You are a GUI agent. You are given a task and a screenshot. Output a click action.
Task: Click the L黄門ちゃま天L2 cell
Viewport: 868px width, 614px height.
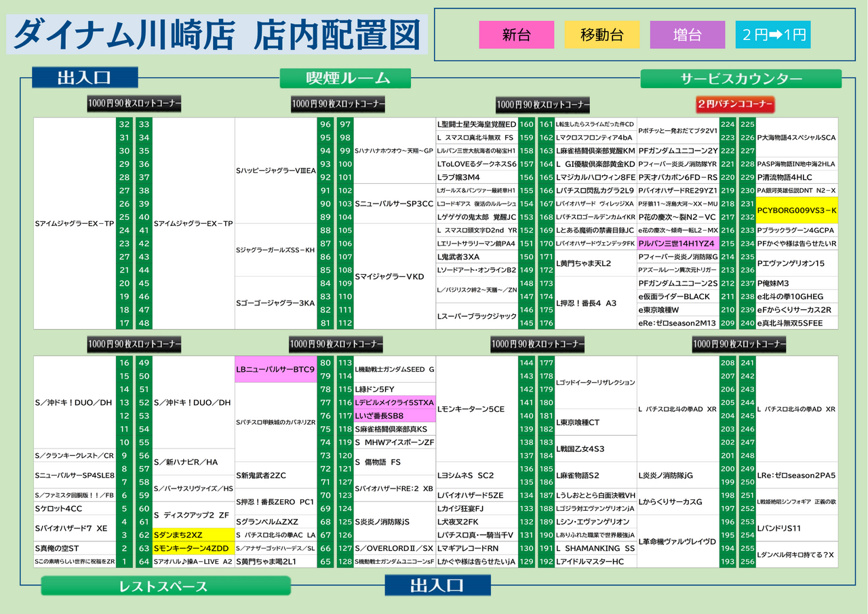596,263
